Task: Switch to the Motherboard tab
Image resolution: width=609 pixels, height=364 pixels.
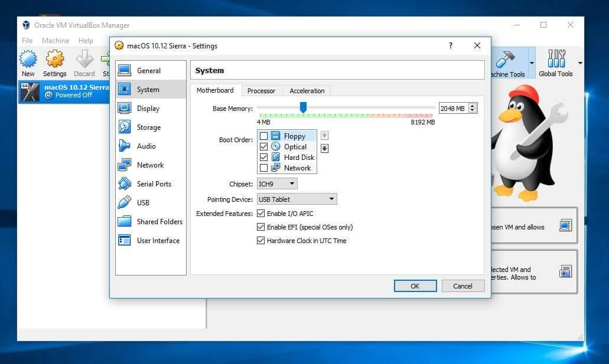Action: point(215,90)
